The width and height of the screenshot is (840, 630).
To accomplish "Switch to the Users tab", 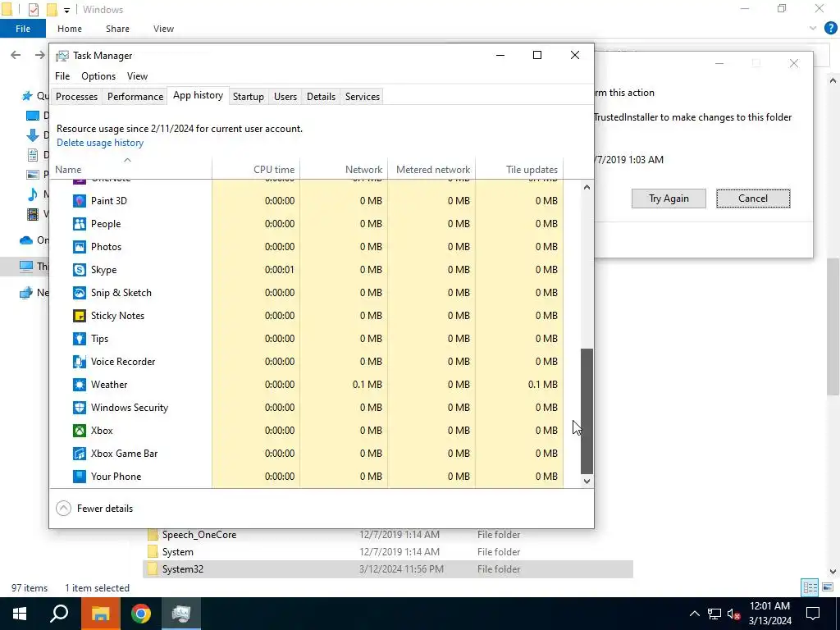I will (x=285, y=97).
